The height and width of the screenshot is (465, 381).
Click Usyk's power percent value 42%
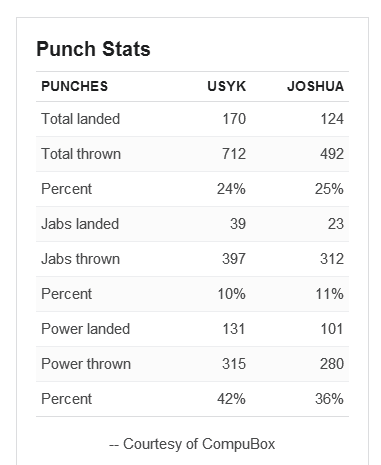pyautogui.click(x=231, y=399)
